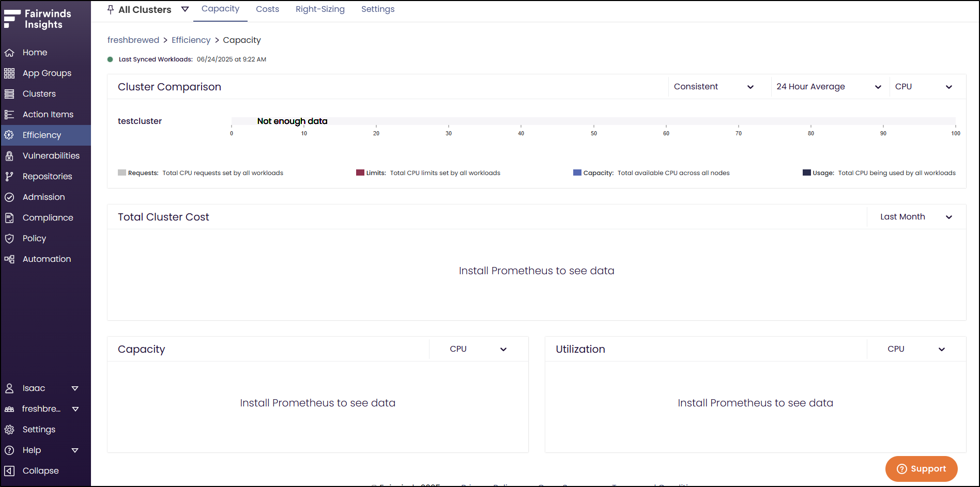Open the Utilization panel CPU dropdown
The image size is (980, 487).
(x=916, y=349)
